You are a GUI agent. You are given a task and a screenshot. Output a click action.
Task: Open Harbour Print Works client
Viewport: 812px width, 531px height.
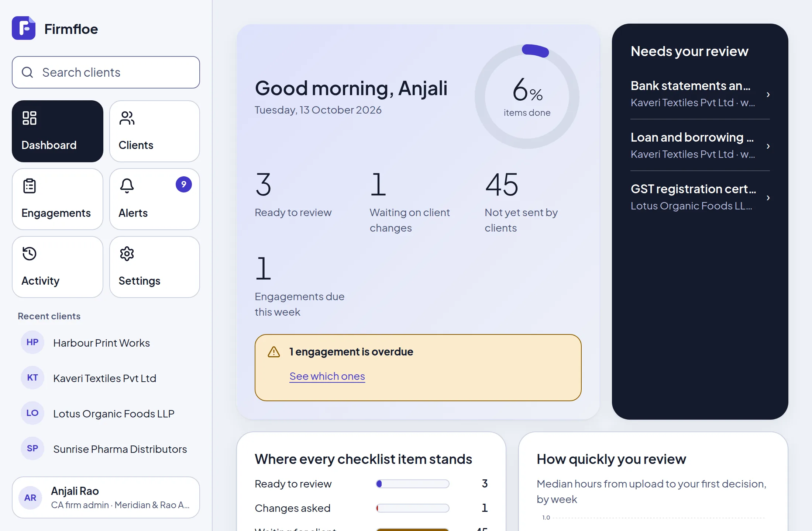(x=106, y=343)
